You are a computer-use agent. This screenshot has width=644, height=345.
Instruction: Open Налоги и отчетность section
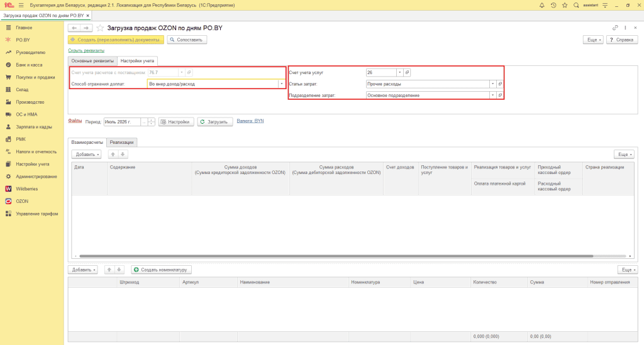point(36,151)
